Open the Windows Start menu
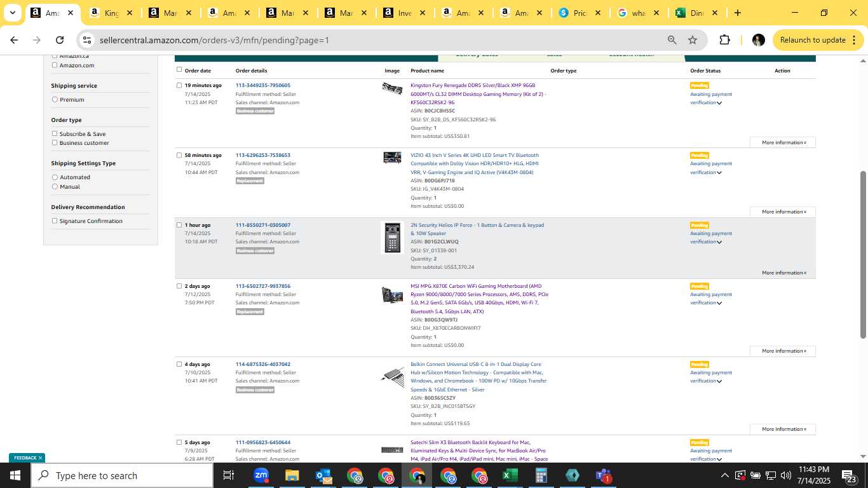This screenshot has width=868, height=488. 15,475
